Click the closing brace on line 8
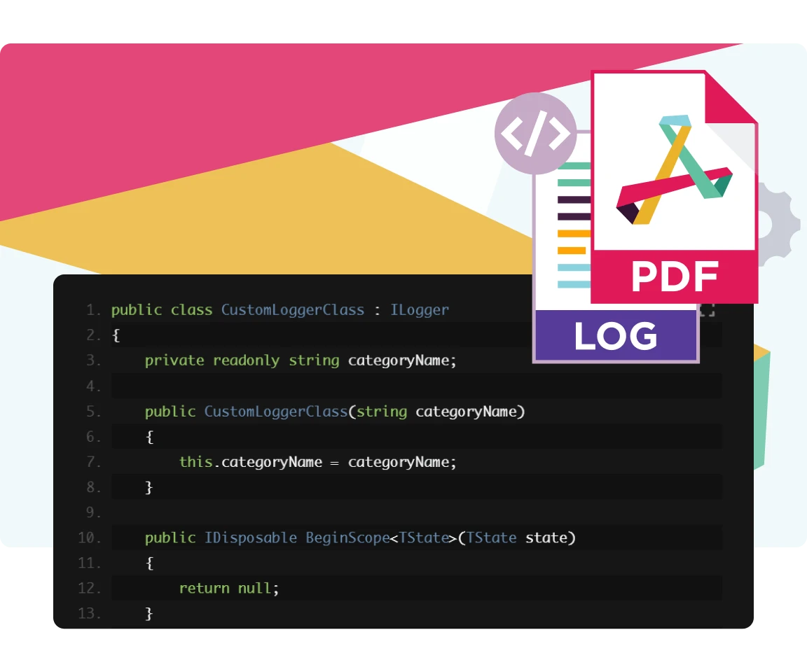This screenshot has height=672, width=807. coord(149,487)
